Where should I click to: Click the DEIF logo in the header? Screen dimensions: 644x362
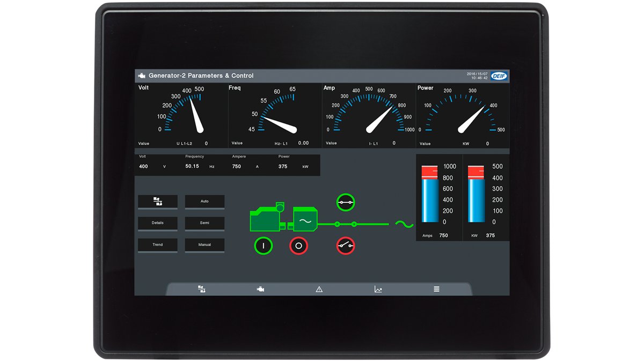(x=499, y=76)
